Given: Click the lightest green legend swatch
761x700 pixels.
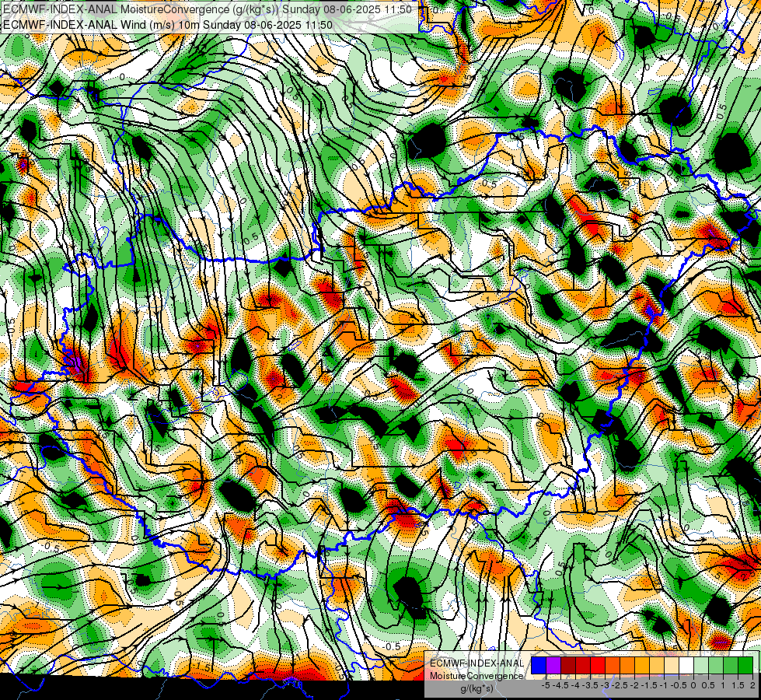Looking at the screenshot, I should click(701, 666).
